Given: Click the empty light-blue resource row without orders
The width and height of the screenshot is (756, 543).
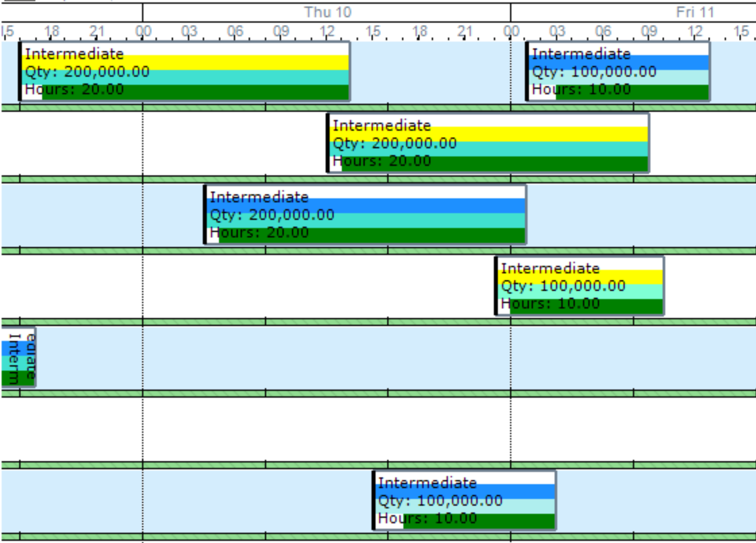Looking at the screenshot, I should 324,357.
